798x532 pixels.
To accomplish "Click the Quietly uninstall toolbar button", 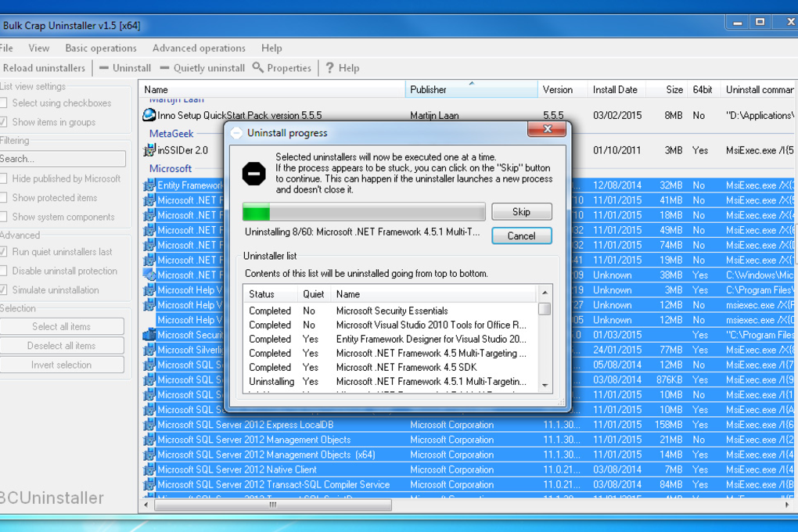I will (203, 68).
